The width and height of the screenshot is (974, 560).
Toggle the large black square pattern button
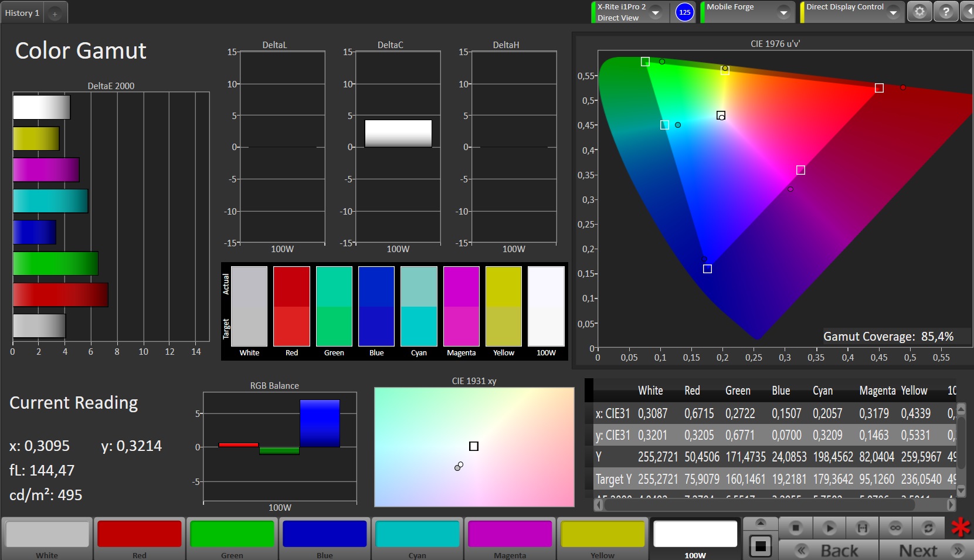(x=761, y=547)
